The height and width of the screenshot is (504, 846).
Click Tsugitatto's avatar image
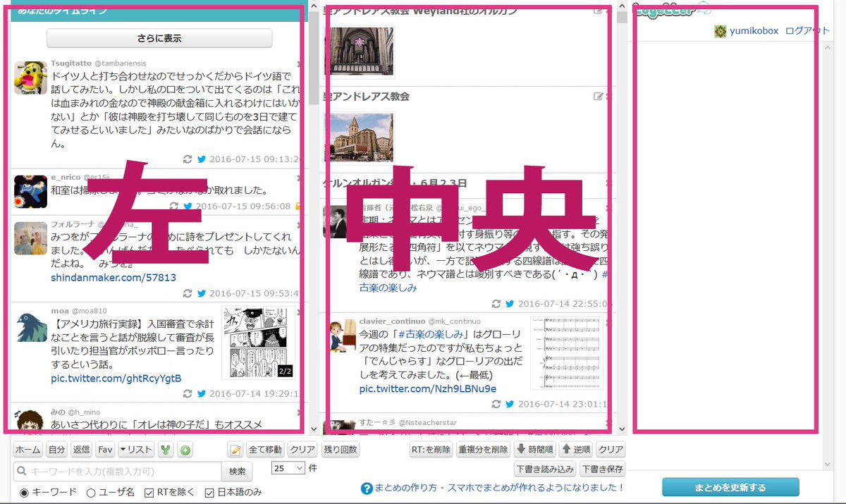click(x=30, y=78)
